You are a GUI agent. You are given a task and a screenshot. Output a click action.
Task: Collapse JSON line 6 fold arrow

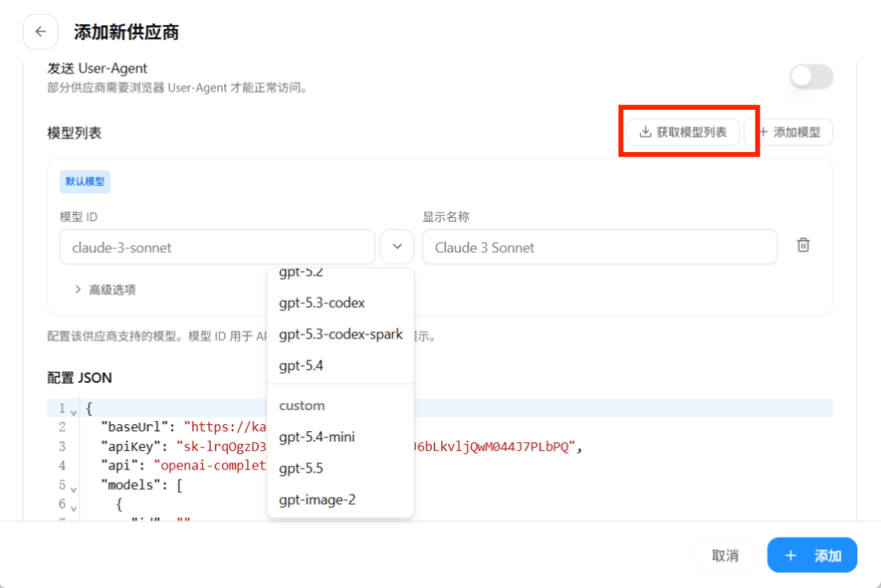[x=74, y=507]
